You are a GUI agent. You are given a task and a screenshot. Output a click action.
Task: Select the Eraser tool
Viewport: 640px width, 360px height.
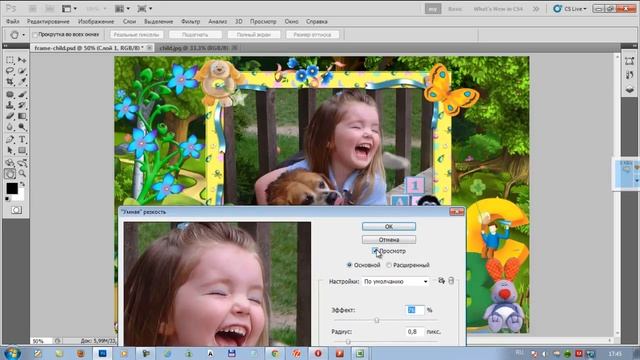[10, 116]
